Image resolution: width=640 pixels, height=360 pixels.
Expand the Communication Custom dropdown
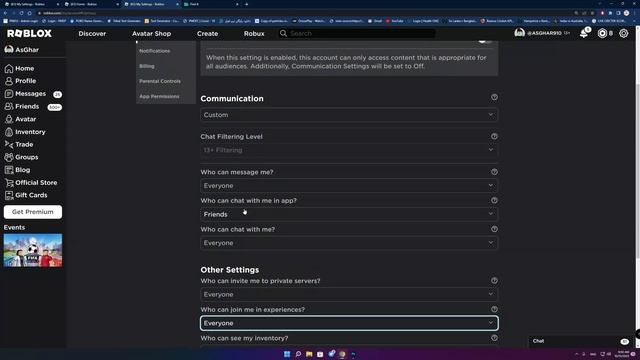coord(349,115)
